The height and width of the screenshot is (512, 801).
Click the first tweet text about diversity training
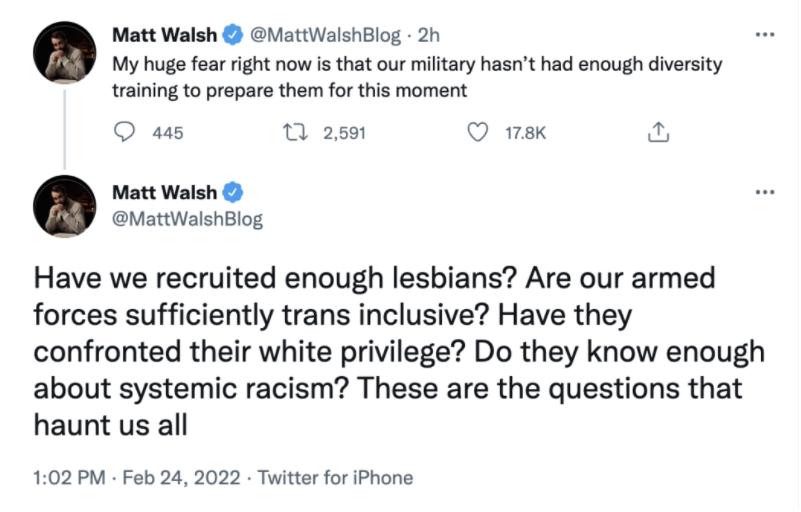(417, 77)
